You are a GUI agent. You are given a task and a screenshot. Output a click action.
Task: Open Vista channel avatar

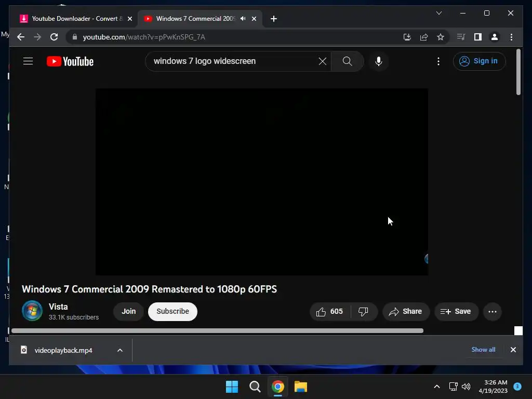pyautogui.click(x=32, y=311)
